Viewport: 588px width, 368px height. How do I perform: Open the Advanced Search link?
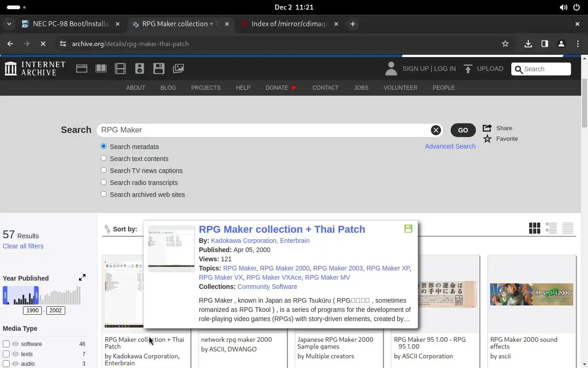[450, 146]
